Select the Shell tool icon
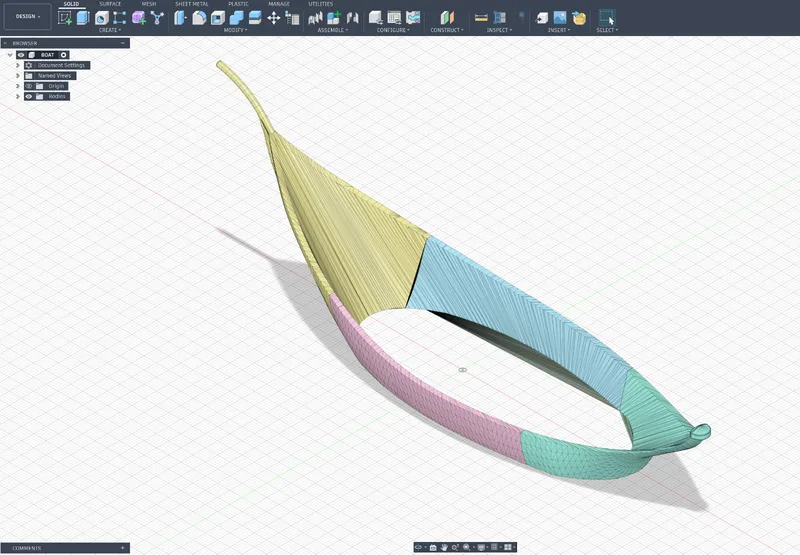800x555 pixels. coord(218,18)
